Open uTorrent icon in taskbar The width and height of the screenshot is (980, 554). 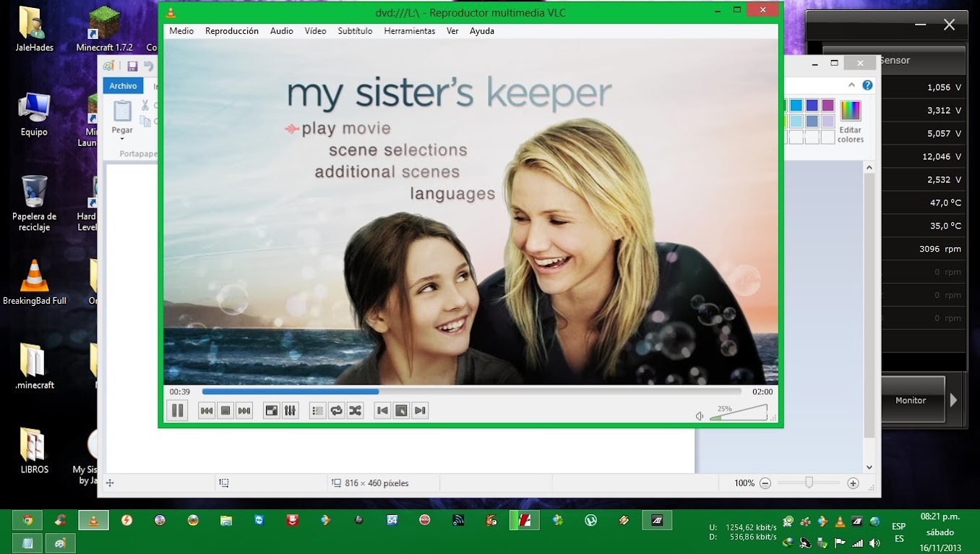click(x=590, y=520)
